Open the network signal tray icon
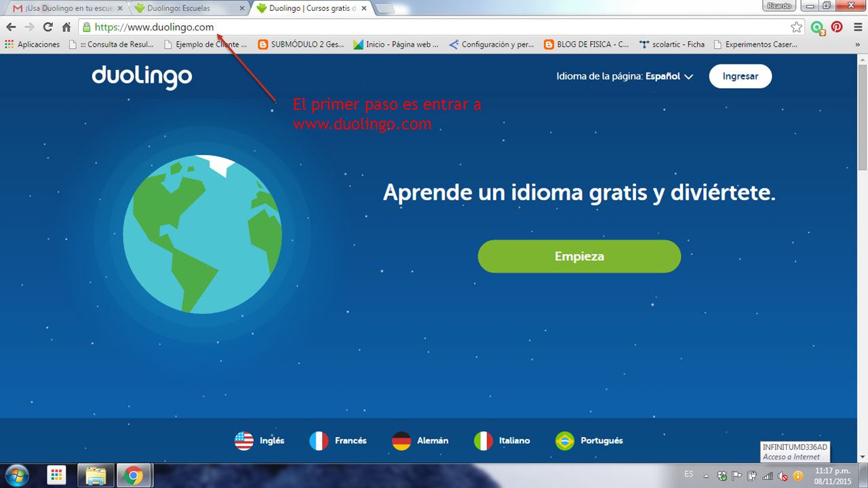The height and width of the screenshot is (488, 868). (x=767, y=475)
